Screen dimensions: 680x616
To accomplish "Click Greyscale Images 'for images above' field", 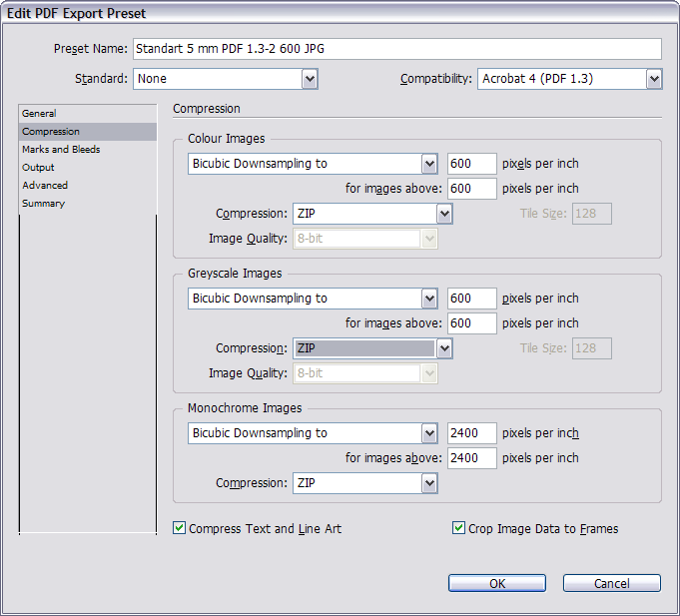I will (472, 323).
